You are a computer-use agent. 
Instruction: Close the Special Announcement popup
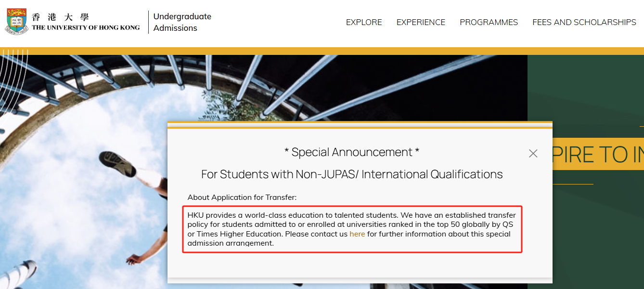(x=533, y=154)
